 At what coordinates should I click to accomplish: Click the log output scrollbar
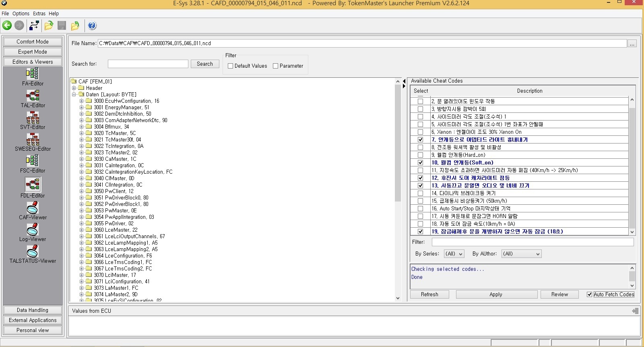[x=632, y=276]
